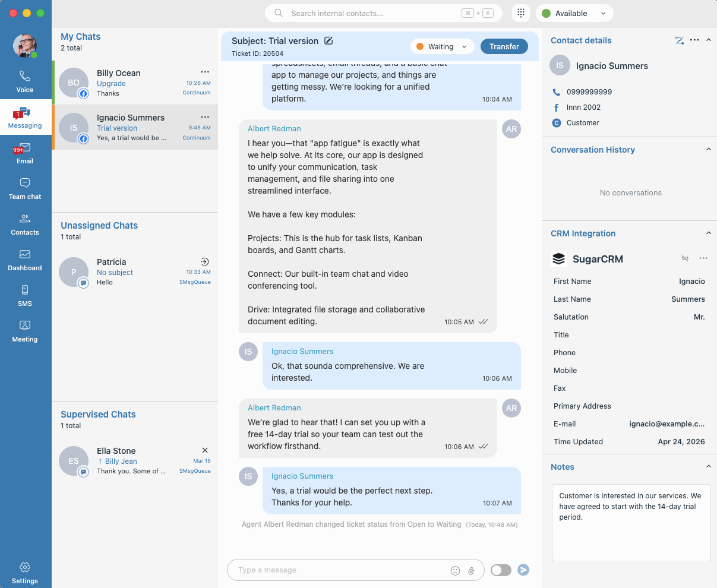Send the message with arrow icon

pyautogui.click(x=523, y=570)
